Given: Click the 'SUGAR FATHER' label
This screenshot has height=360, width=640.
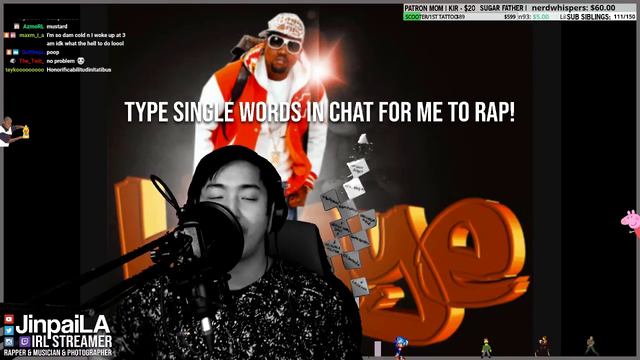Looking at the screenshot, I should pos(503,8).
